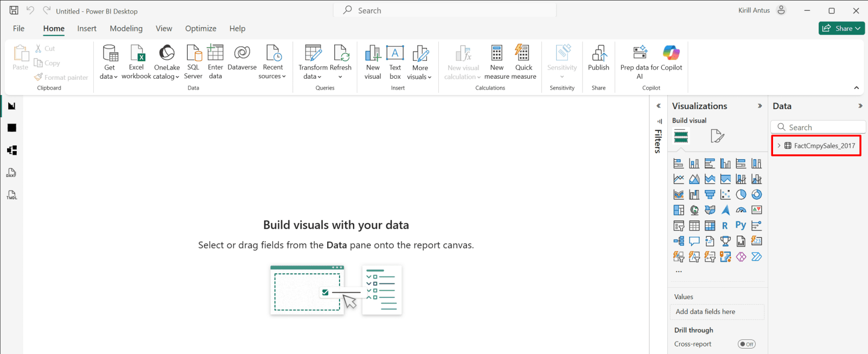
Task: Open the Insert ribbon tab
Action: point(87,28)
